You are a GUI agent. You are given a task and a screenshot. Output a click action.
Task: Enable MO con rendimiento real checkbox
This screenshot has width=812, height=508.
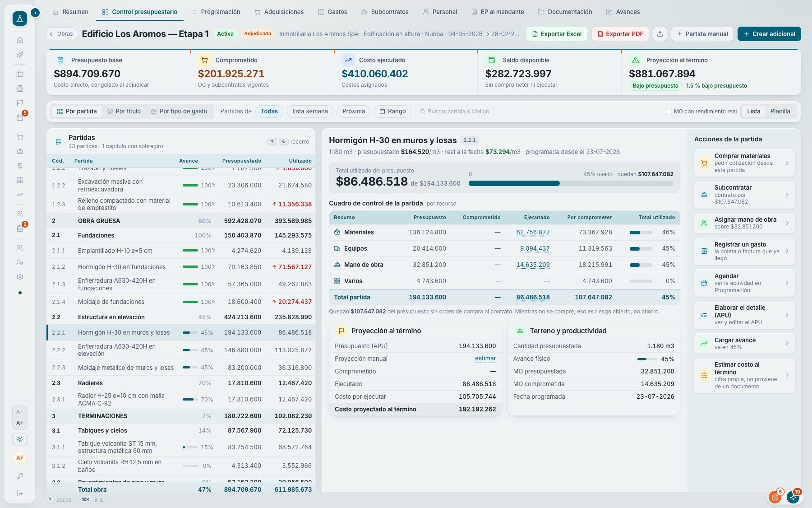(669, 112)
